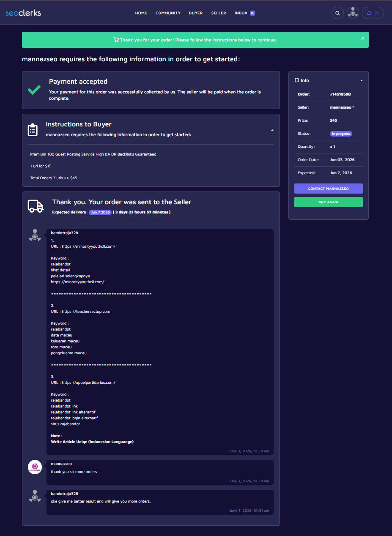
Task: Open the profile avatar in header
Action: pos(353,13)
